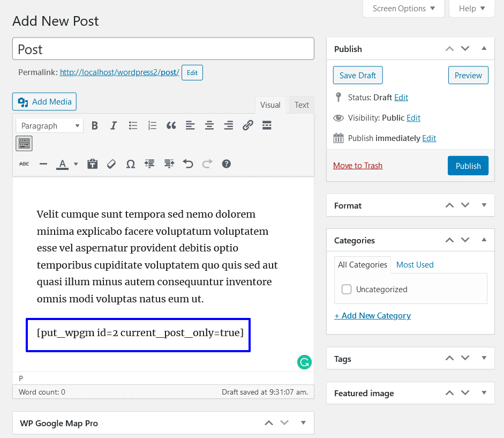Click the Move to Trash link
The height and width of the screenshot is (438, 504).
pyautogui.click(x=358, y=166)
